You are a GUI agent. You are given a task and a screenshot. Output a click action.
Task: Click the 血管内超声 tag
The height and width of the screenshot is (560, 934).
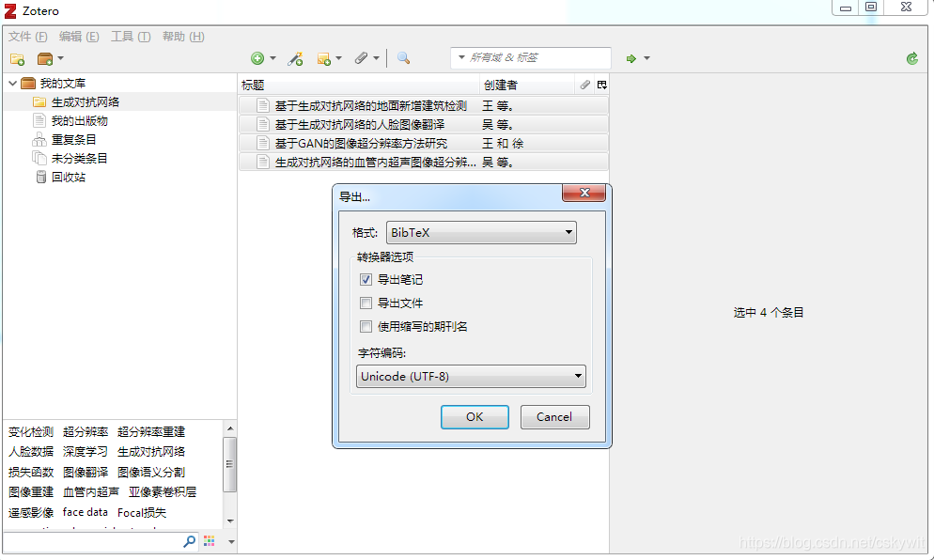click(x=91, y=492)
